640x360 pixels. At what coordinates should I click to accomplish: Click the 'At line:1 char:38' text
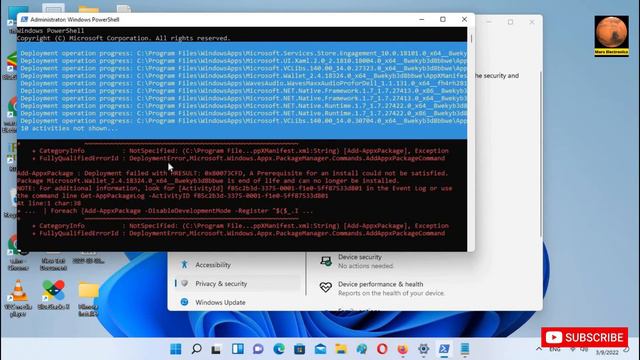[49, 203]
